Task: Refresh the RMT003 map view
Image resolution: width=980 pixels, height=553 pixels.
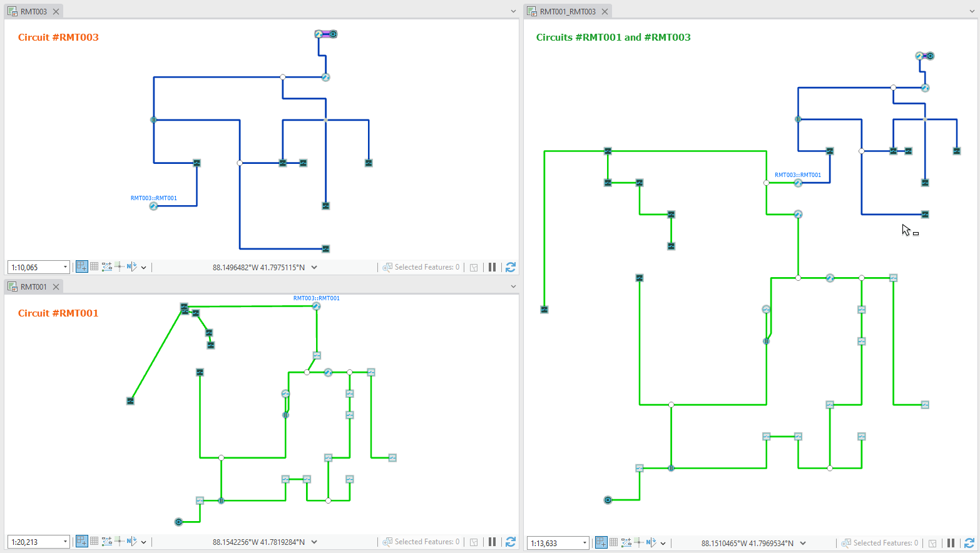Action: pos(511,266)
